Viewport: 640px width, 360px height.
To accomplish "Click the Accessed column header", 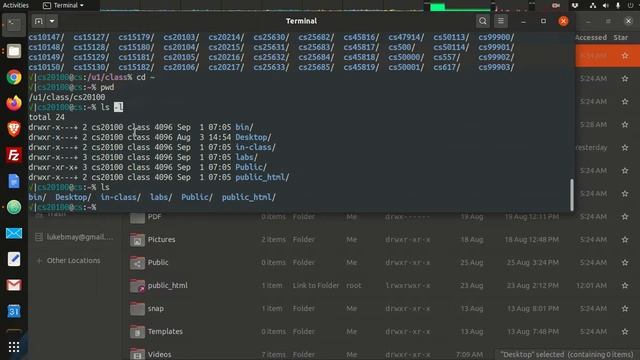I will click(x=591, y=38).
